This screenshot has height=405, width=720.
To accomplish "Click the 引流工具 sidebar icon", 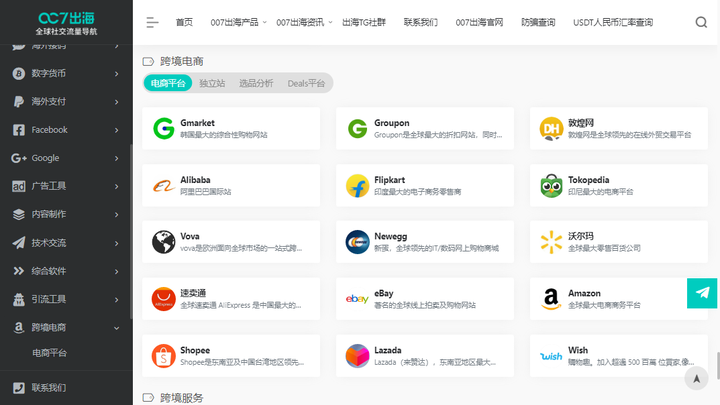I will click(x=18, y=299).
